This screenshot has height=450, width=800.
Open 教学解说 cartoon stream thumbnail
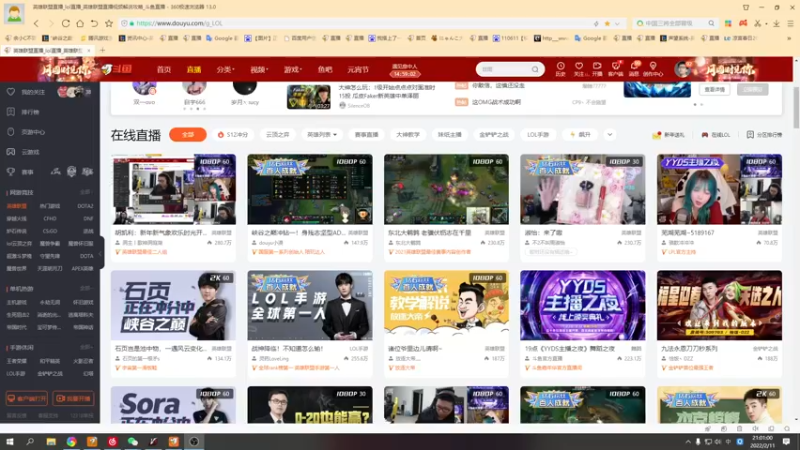point(446,305)
